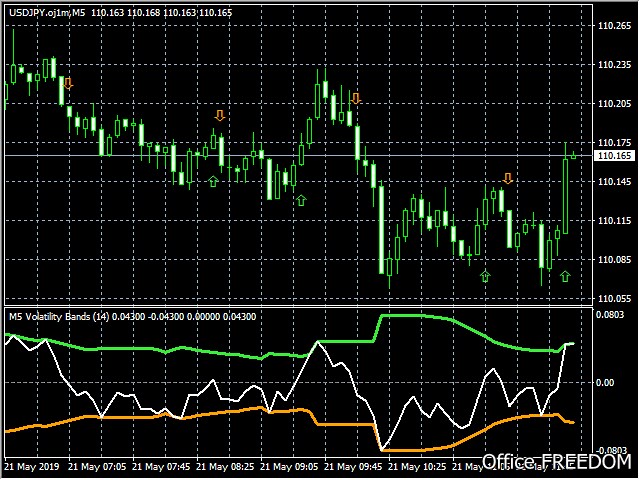Select the M5 Volatility Bands (14) indicator label
640x480 pixels.
(x=59, y=317)
